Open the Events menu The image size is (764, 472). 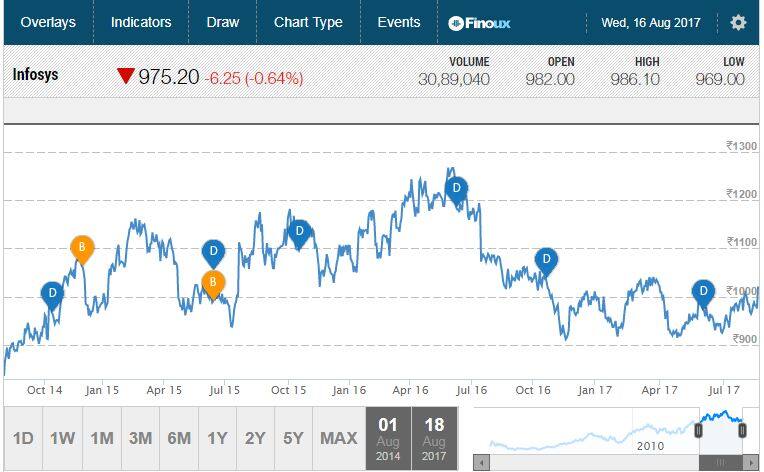tap(399, 22)
